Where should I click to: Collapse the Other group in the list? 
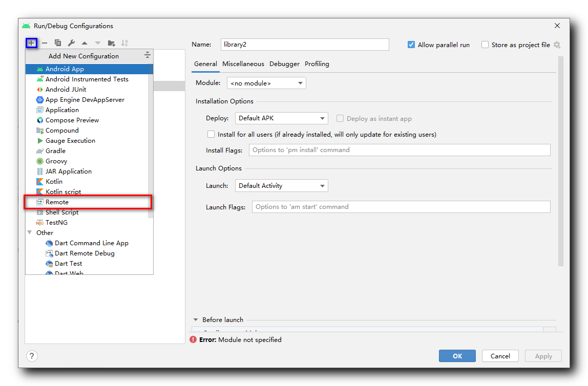coord(30,233)
